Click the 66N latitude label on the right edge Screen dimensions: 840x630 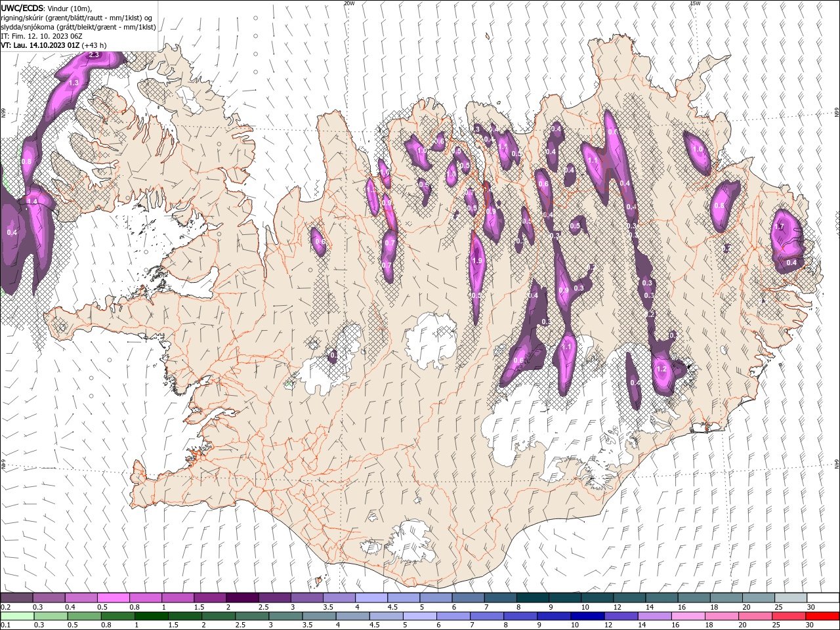[837, 114]
